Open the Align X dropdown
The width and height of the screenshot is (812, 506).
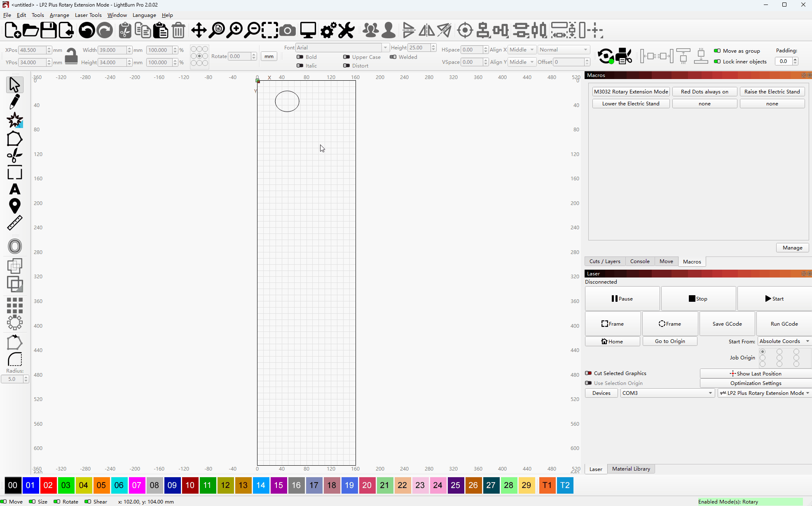[522, 49]
